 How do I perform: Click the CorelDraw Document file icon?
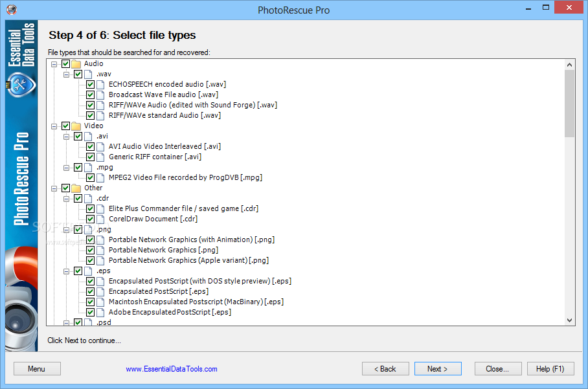tap(100, 219)
